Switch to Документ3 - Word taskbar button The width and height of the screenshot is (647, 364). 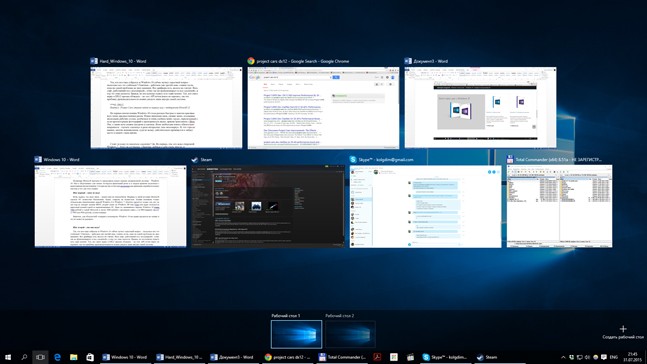[x=233, y=357]
